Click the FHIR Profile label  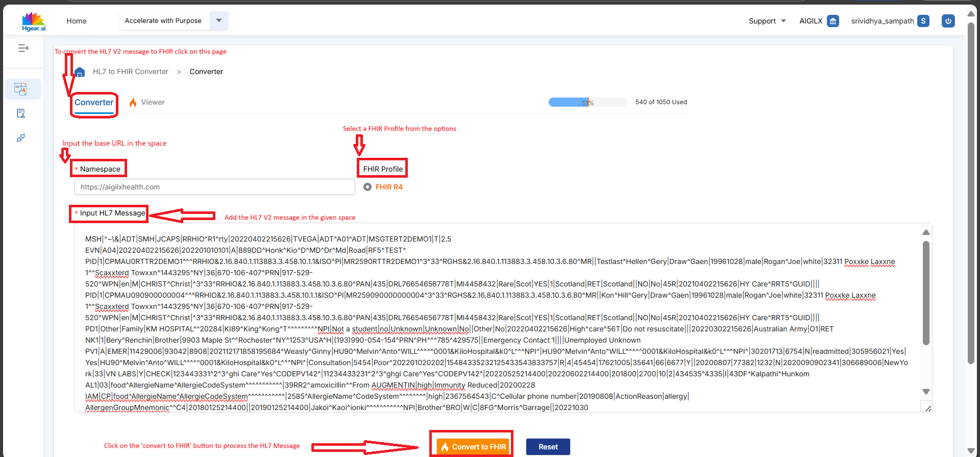(383, 169)
